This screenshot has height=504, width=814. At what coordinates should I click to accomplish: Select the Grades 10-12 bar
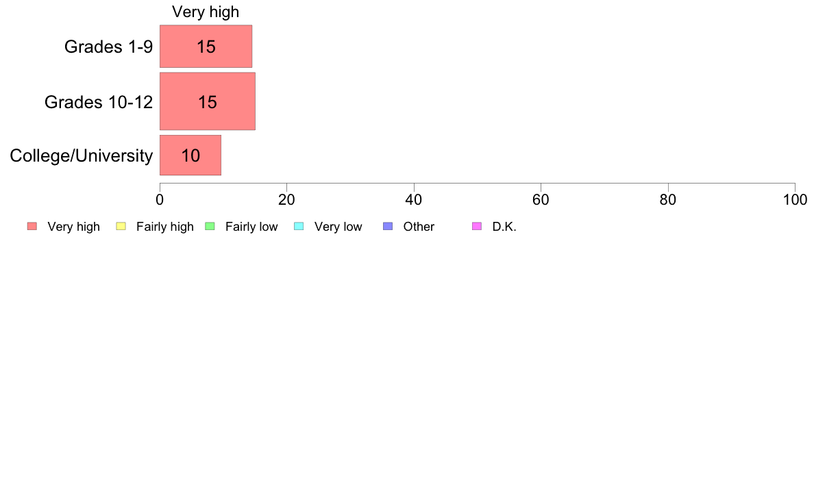click(208, 101)
